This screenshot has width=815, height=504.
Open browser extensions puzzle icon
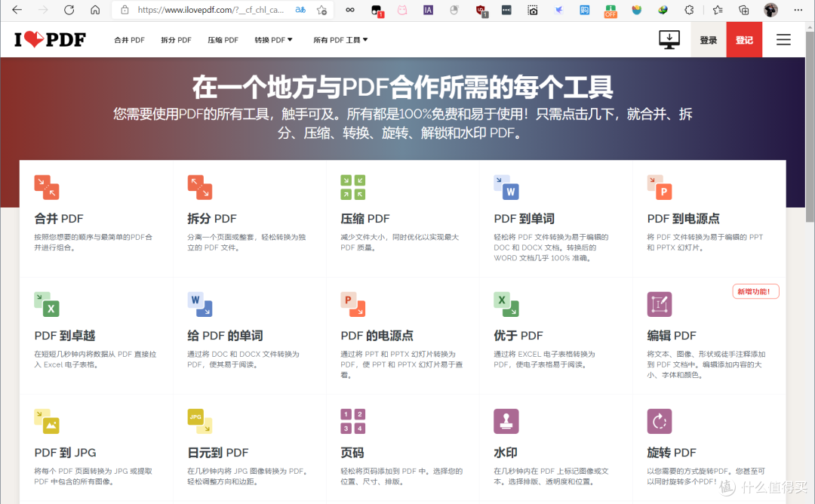(x=689, y=10)
